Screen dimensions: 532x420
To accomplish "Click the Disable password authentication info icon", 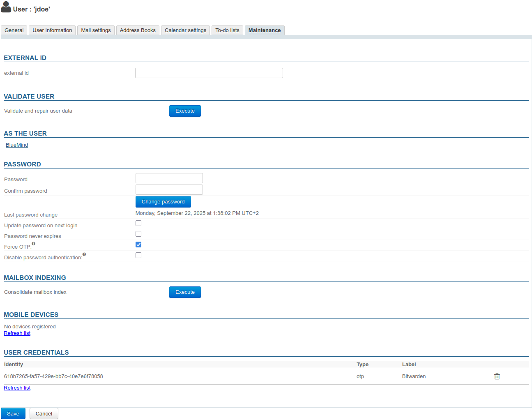I will [x=84, y=254].
